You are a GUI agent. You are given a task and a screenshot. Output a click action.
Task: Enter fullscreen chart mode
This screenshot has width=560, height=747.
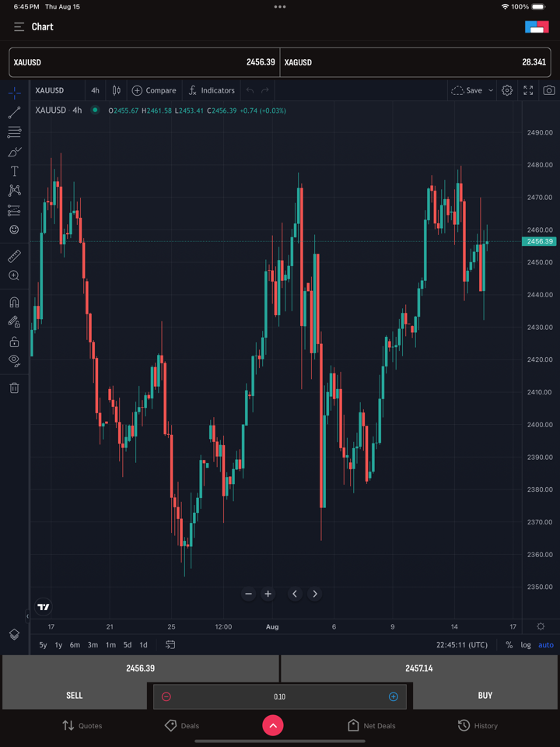[x=528, y=90]
